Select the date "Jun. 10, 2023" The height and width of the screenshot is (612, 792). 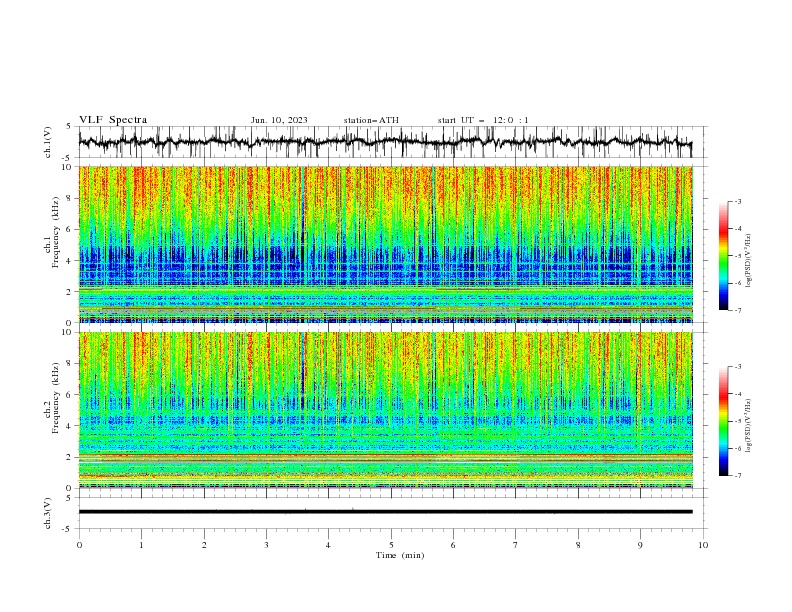[279, 120]
